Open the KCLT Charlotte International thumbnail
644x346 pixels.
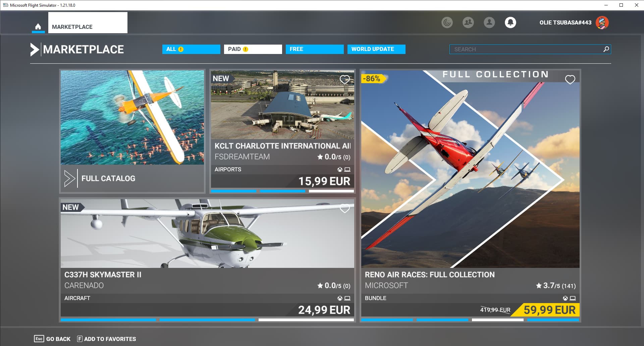click(x=282, y=105)
